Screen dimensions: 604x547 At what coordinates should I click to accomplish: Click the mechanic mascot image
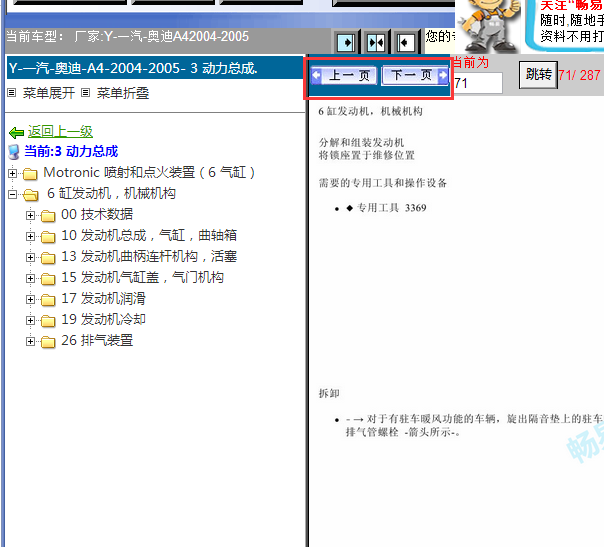click(x=488, y=26)
